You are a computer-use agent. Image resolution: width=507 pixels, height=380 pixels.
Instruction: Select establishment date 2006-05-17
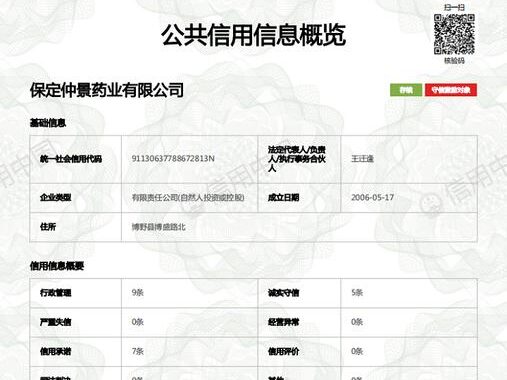tap(372, 197)
